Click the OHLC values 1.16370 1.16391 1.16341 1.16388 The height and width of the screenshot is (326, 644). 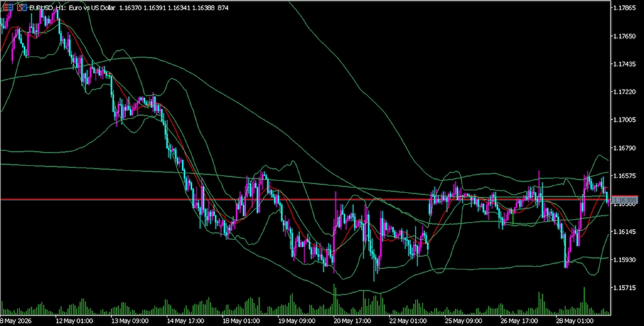point(166,8)
